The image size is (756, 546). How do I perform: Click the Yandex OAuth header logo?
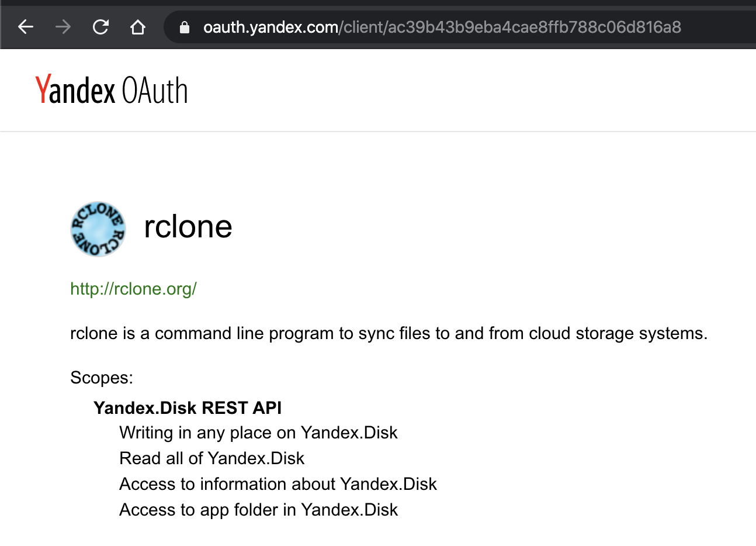coord(111,89)
